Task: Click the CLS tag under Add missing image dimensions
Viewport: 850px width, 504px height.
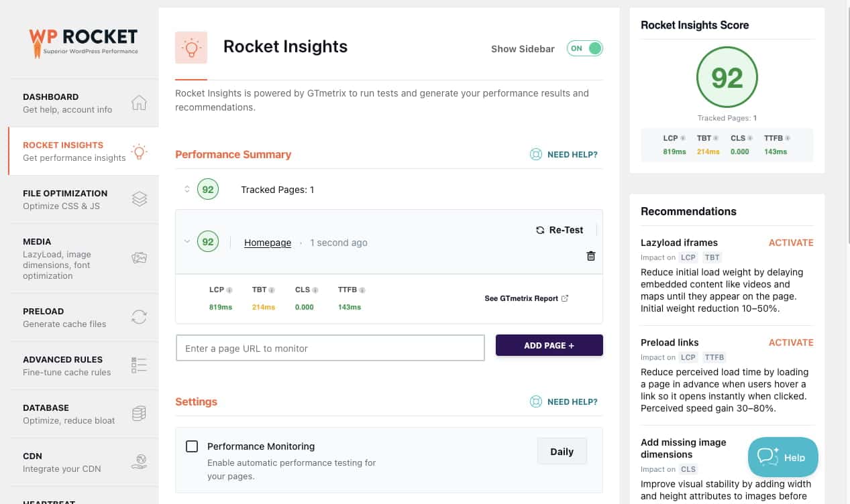Action: tap(688, 469)
